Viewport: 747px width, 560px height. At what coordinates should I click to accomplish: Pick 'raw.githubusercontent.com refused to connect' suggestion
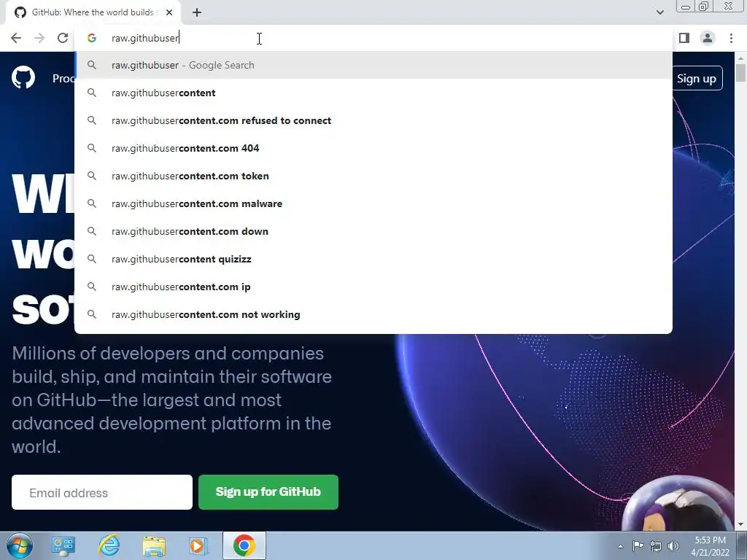click(x=373, y=120)
